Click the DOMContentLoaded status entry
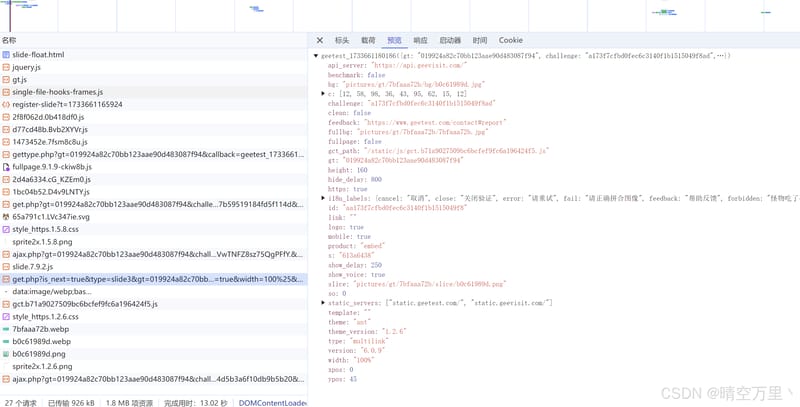The image size is (800, 407). [x=272, y=403]
